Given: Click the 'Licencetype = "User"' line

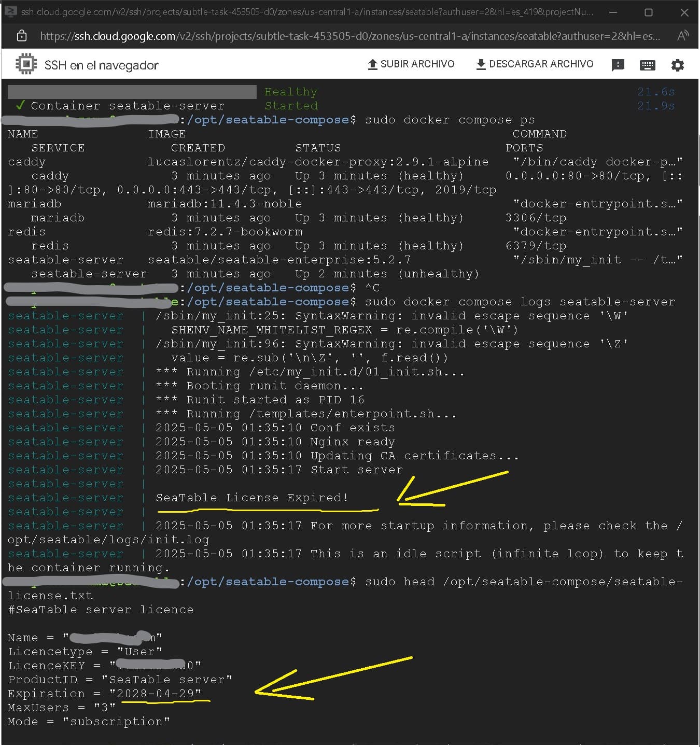Looking at the screenshot, I should [85, 652].
